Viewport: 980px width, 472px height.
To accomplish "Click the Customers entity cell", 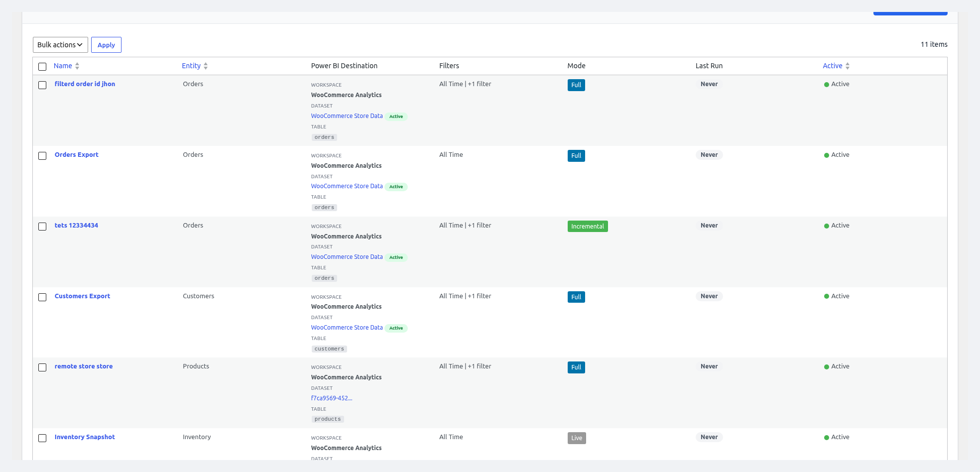I will 198,296.
